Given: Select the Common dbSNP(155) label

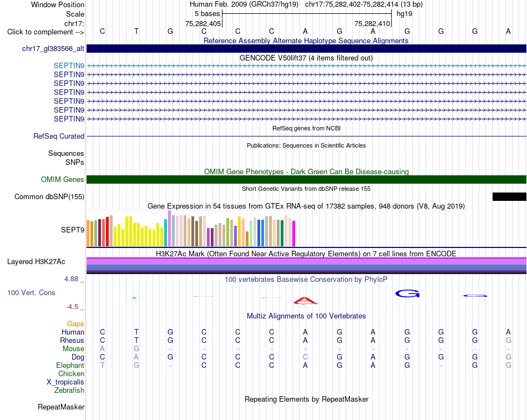Looking at the screenshot, I should point(49,197).
